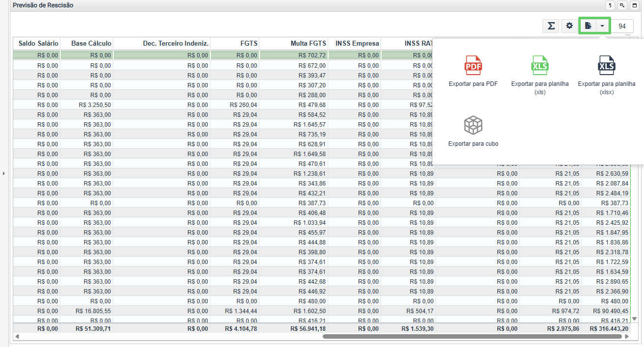Select the cell R$ 2.484,19
The image size is (644, 347).
[606, 193]
